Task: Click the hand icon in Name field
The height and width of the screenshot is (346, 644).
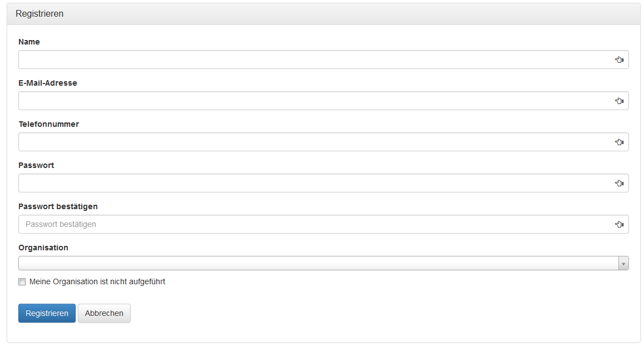Action: (619, 60)
